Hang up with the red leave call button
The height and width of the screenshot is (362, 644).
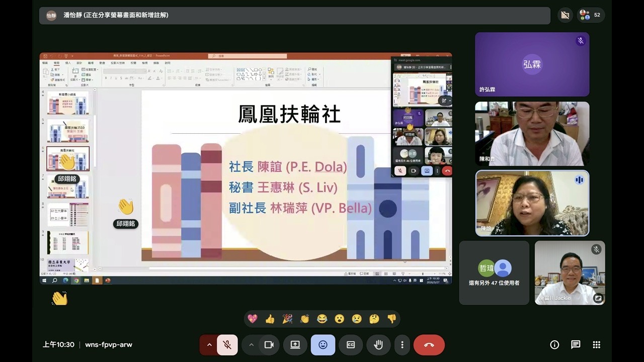(429, 345)
